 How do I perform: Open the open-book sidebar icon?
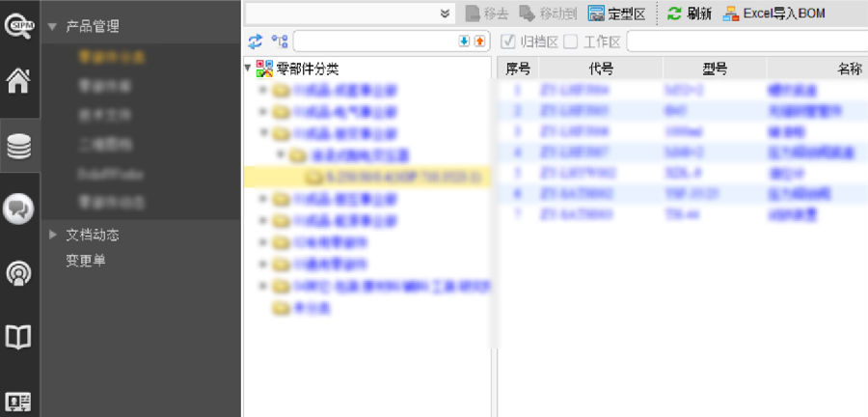[18, 337]
